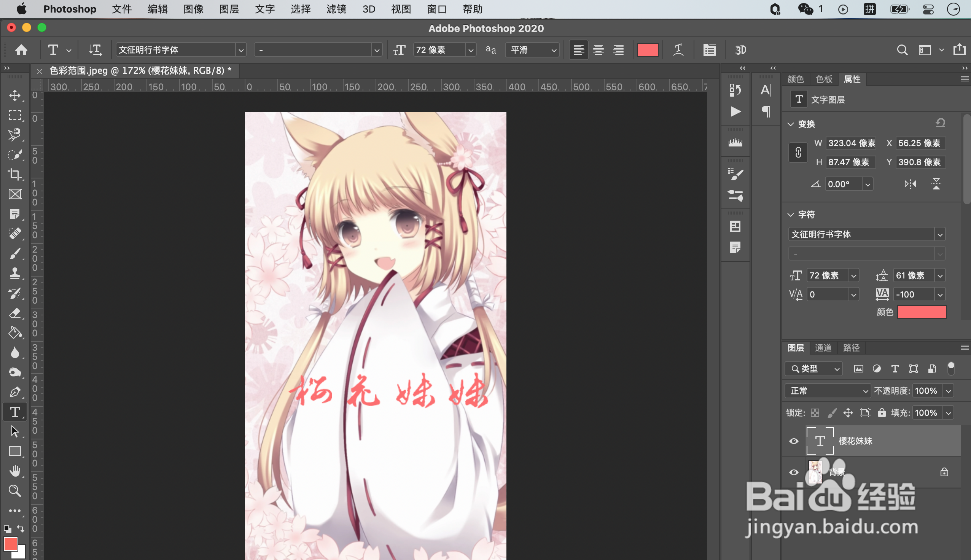971x560 pixels.
Task: Right align the text
Action: [x=618, y=49]
